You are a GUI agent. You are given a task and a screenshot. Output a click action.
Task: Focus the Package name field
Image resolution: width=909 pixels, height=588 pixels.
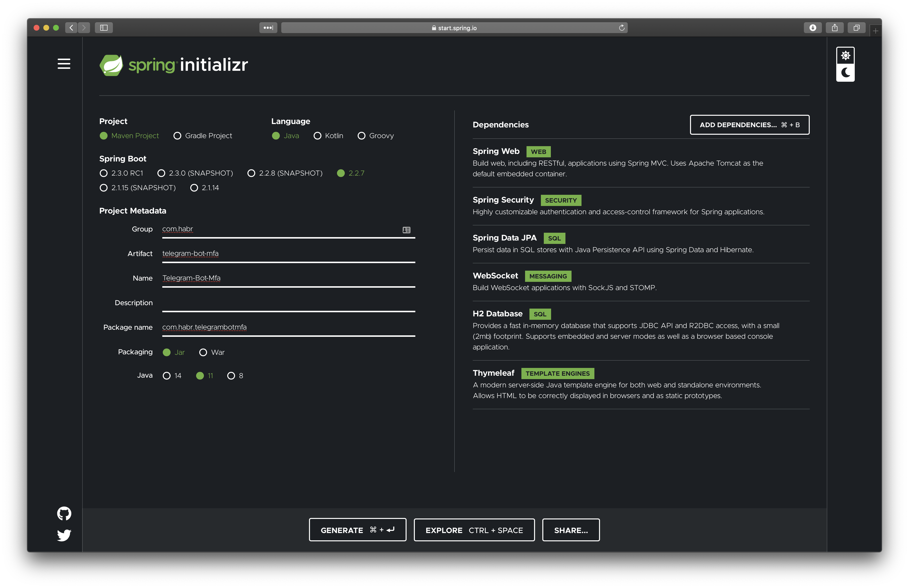pyautogui.click(x=288, y=328)
